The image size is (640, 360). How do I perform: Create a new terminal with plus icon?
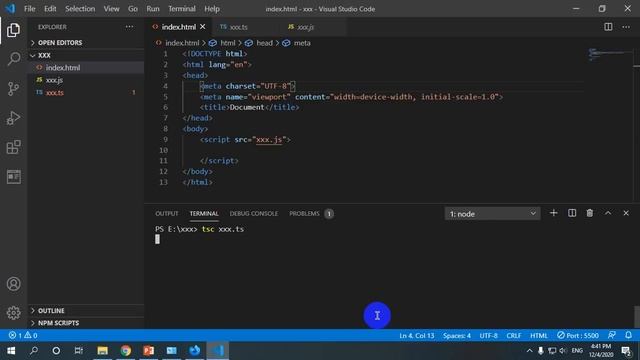(x=553, y=213)
